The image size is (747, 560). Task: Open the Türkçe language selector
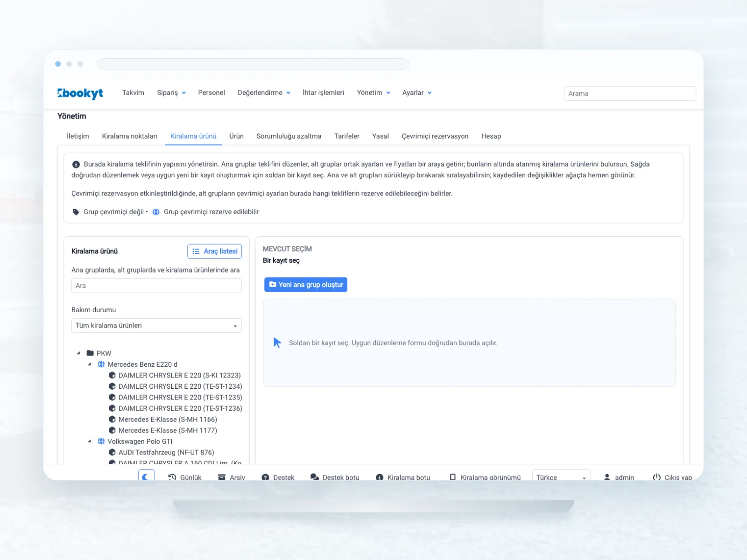561,477
